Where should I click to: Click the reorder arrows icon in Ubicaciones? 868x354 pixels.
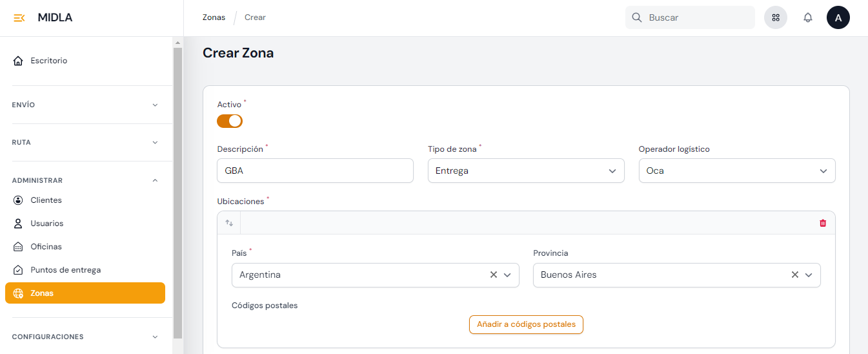pyautogui.click(x=229, y=223)
